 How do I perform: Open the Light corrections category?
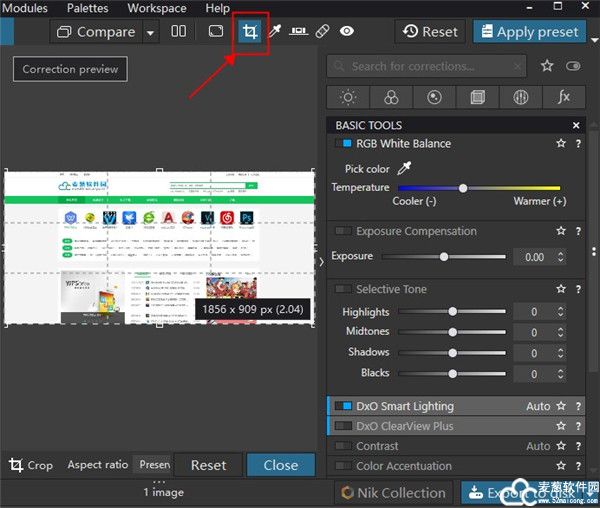click(x=348, y=98)
